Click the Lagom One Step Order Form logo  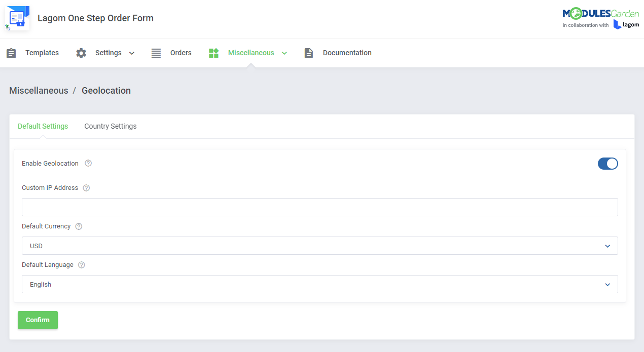(17, 18)
